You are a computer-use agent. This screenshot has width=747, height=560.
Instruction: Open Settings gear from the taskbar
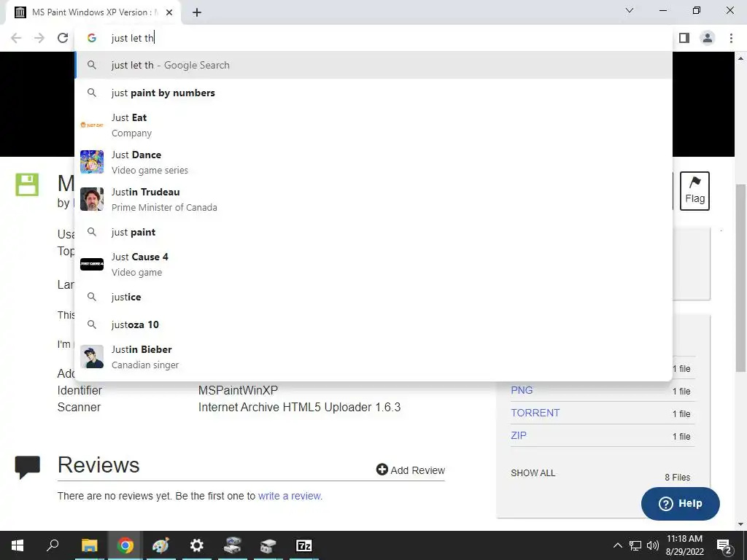coord(196,545)
